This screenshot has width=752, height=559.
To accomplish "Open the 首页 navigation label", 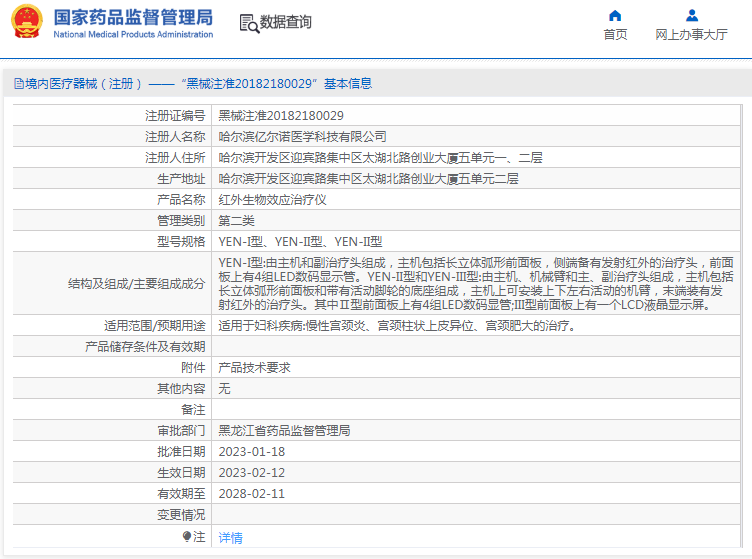I will (x=615, y=35).
